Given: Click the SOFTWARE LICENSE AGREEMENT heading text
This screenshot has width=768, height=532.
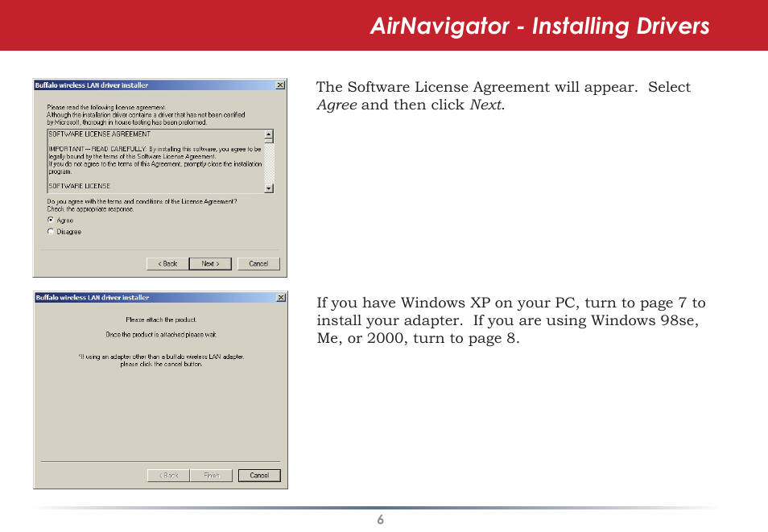Looking at the screenshot, I should click(100, 134).
